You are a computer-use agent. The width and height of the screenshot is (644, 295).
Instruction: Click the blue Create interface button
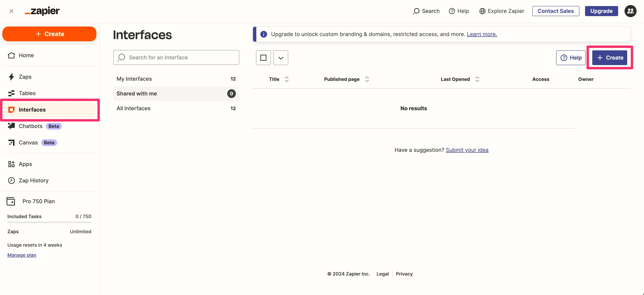610,58
